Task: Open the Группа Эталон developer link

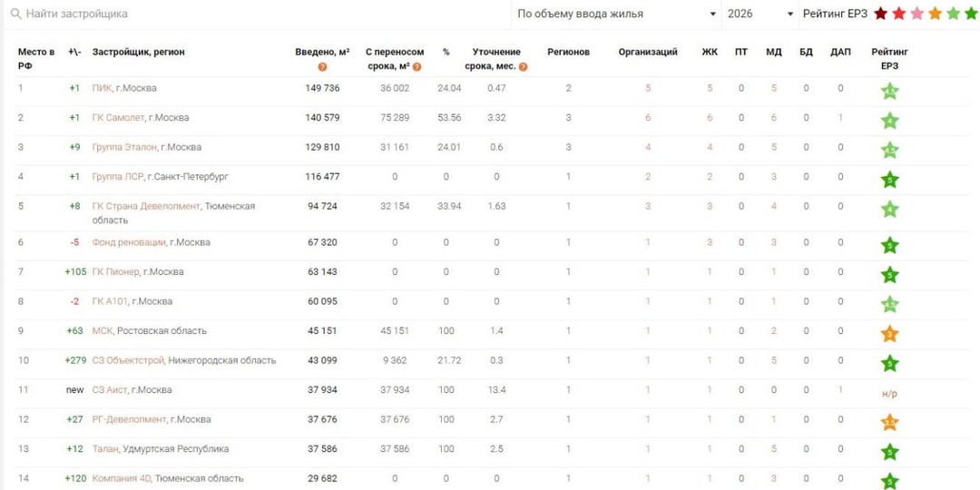Action: (x=125, y=147)
